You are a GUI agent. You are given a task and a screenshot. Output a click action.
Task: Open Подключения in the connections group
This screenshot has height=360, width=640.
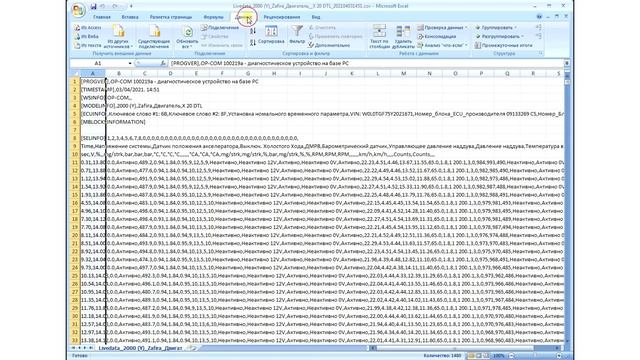point(220,27)
